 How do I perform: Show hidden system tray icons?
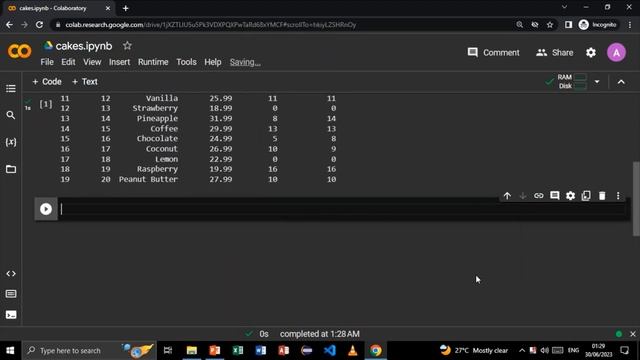coord(522,351)
